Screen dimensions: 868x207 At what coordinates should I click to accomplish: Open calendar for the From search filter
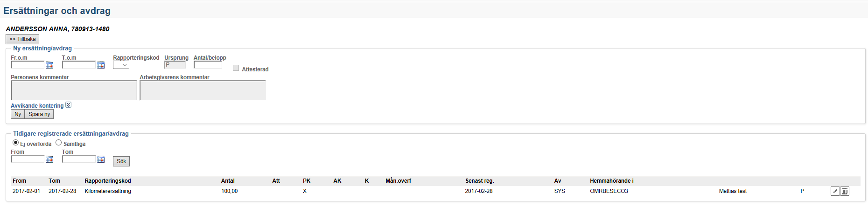tap(49, 159)
